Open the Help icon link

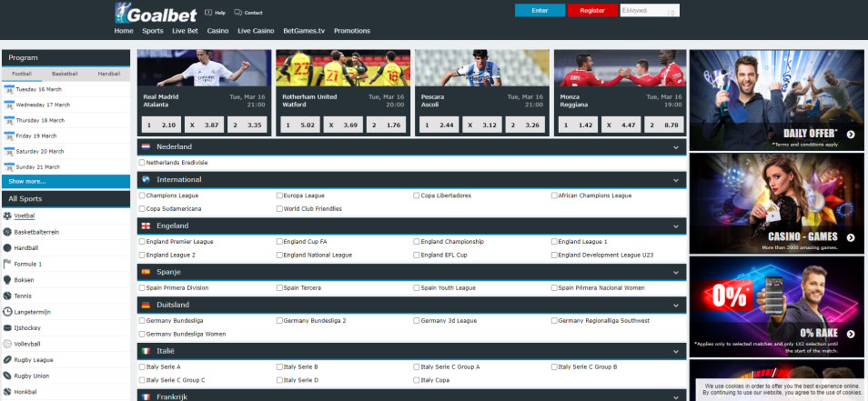click(208, 12)
